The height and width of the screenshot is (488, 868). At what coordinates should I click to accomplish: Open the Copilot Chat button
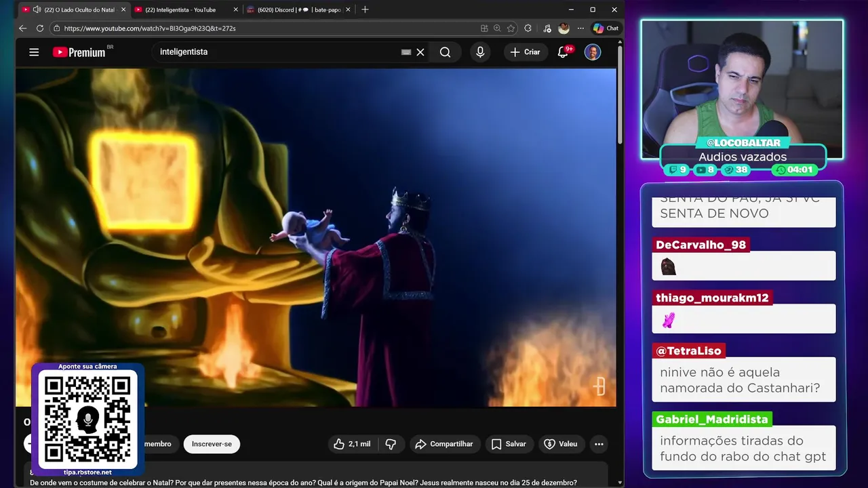tap(606, 28)
